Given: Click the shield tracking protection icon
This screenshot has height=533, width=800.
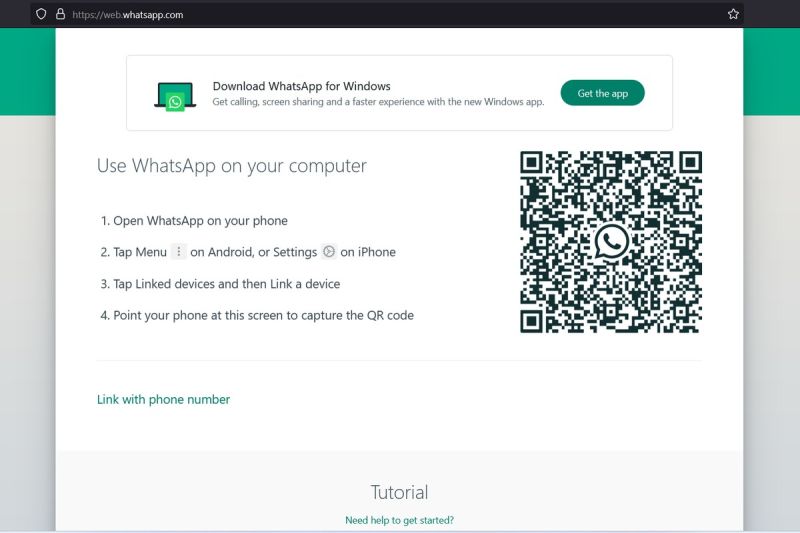Looking at the screenshot, I should (41, 14).
